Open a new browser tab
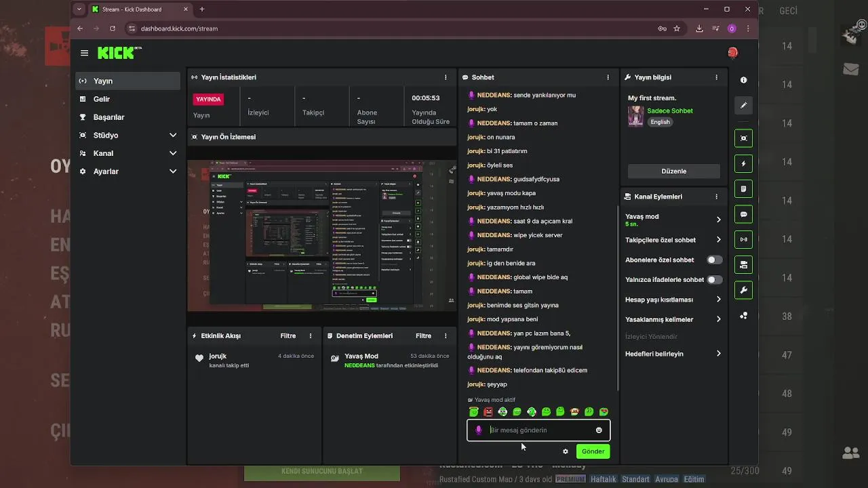868x488 pixels. point(202,9)
